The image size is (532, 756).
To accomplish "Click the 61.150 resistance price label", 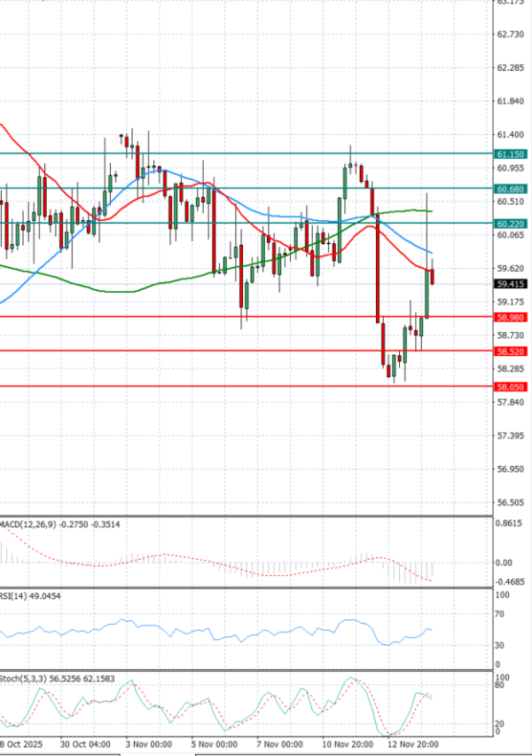I will (x=509, y=154).
